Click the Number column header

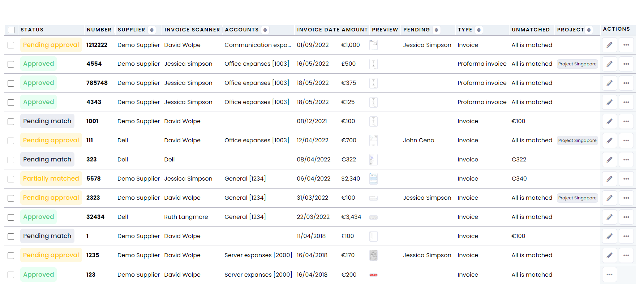click(x=99, y=30)
